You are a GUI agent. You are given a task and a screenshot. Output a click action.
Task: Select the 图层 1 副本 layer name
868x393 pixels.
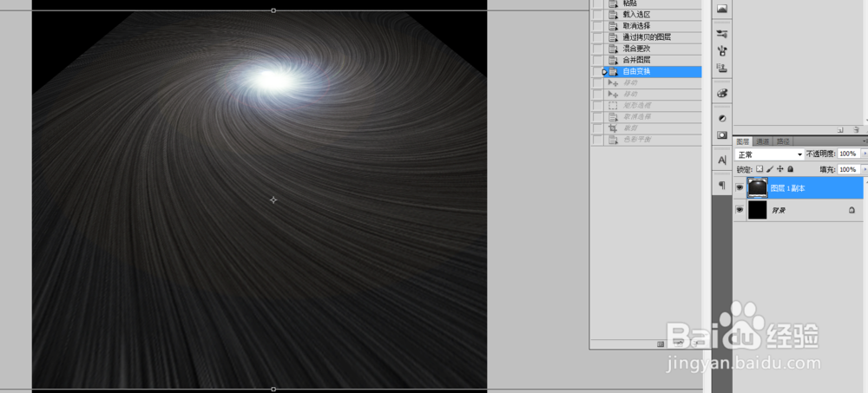coord(788,188)
